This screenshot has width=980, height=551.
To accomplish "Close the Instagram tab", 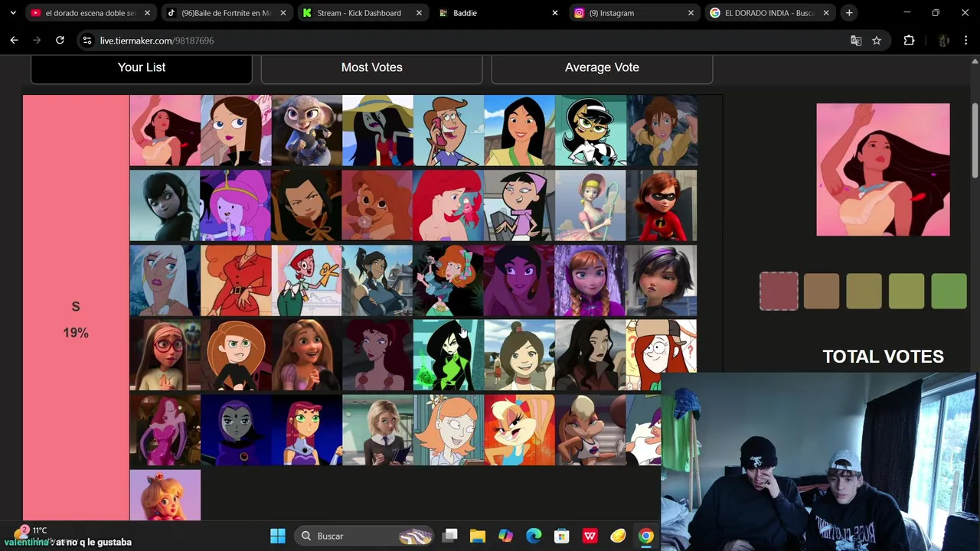I will [x=691, y=13].
